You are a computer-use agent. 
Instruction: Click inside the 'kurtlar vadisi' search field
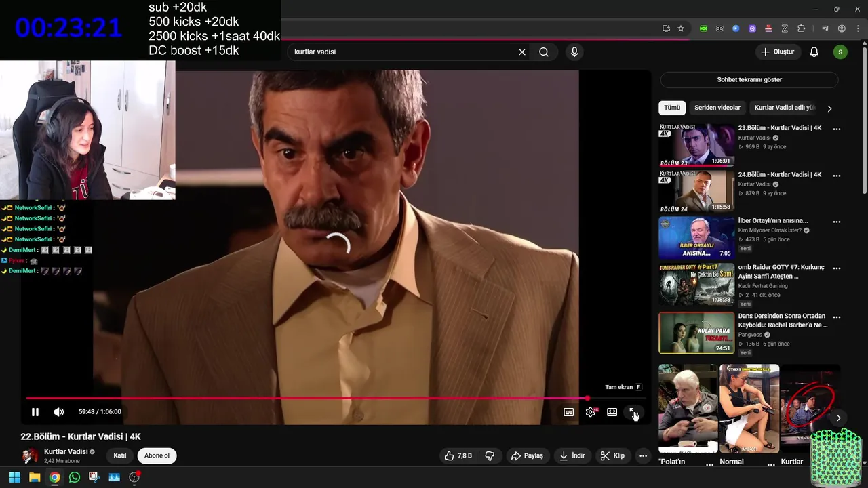click(404, 52)
